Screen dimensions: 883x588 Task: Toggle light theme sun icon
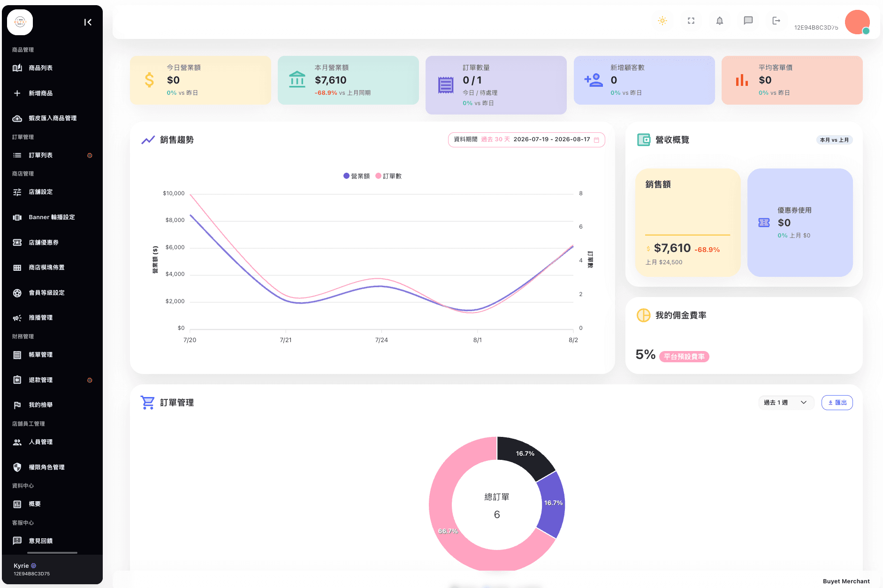click(662, 21)
